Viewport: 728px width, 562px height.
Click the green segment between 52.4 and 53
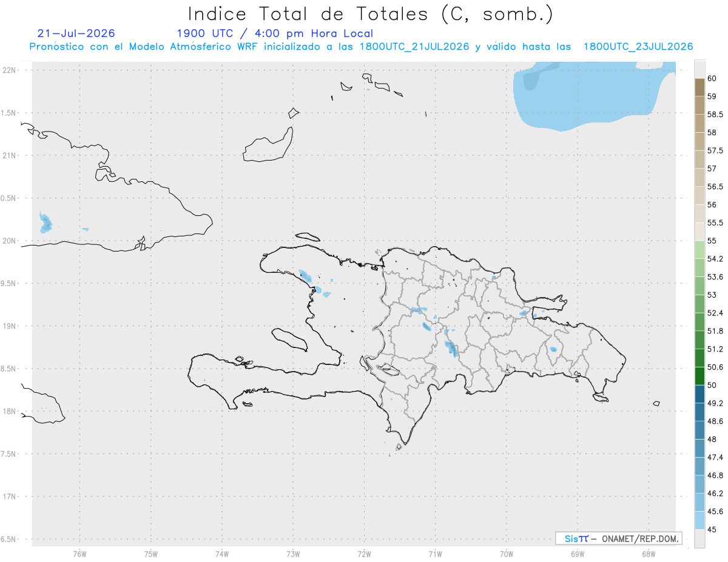(x=699, y=304)
